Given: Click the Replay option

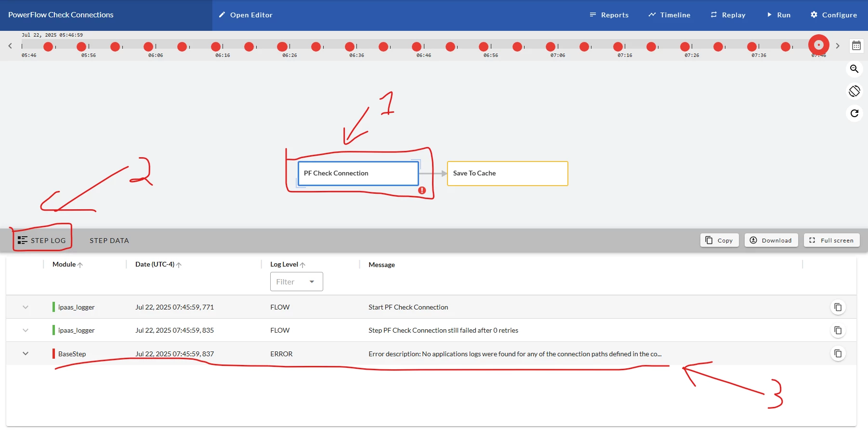Looking at the screenshot, I should pos(728,15).
